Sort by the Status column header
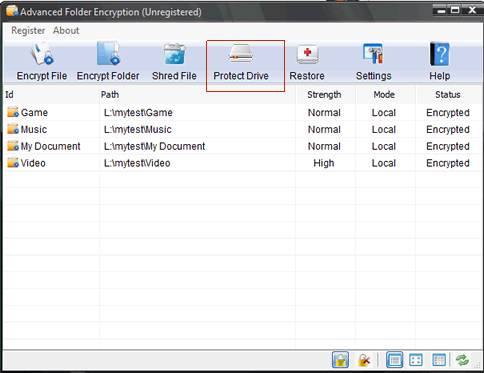Viewport: 484px width, 373px height. point(449,95)
